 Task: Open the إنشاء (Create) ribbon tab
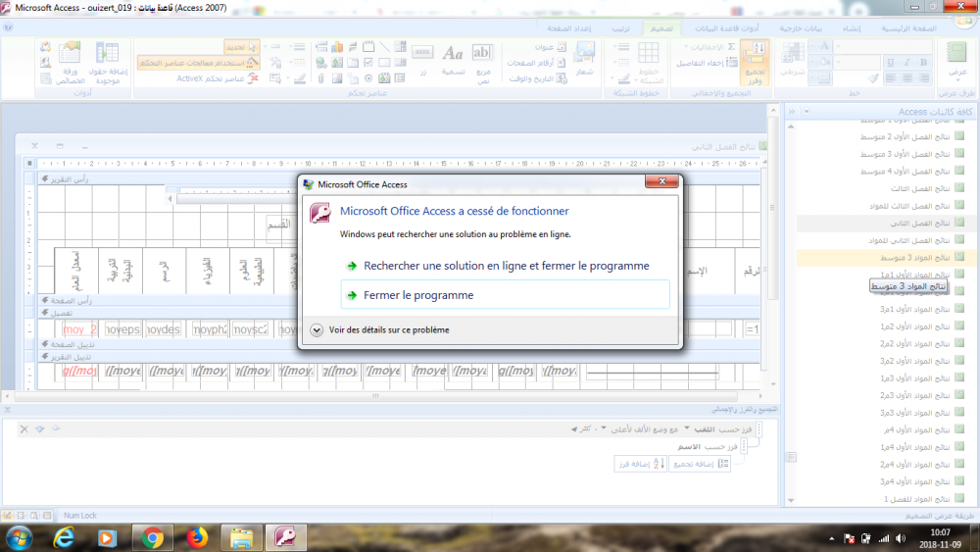pyautogui.click(x=852, y=28)
